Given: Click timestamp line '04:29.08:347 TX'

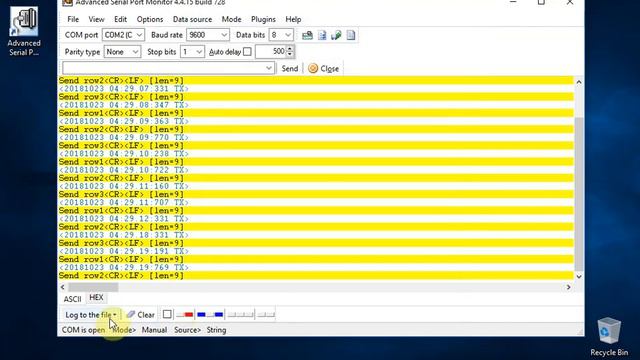Looking at the screenshot, I should point(124,105).
